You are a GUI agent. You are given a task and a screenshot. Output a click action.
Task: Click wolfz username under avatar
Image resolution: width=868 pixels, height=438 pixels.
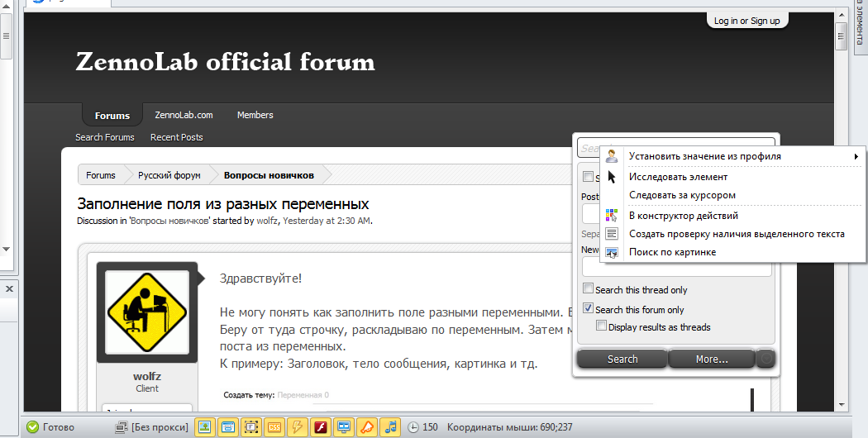(147, 377)
